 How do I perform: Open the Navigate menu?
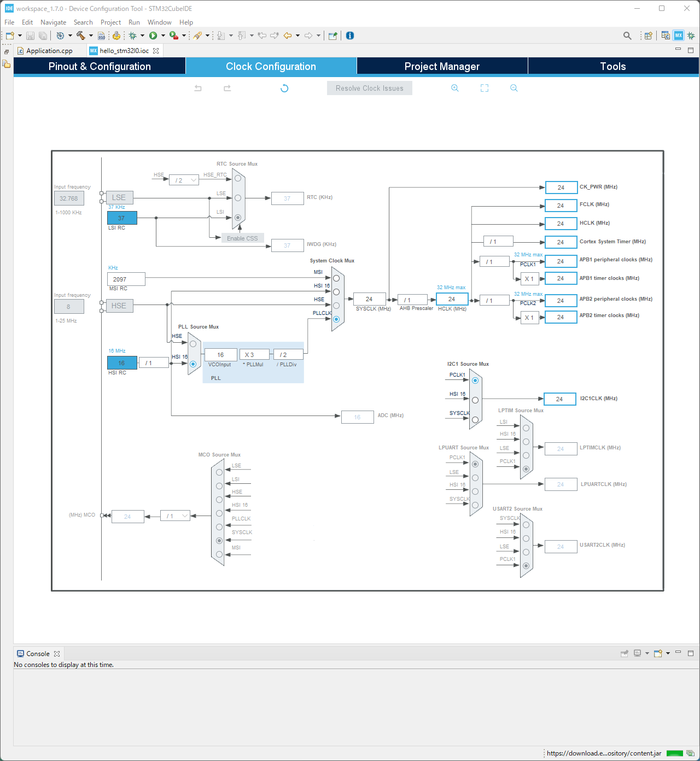click(53, 22)
